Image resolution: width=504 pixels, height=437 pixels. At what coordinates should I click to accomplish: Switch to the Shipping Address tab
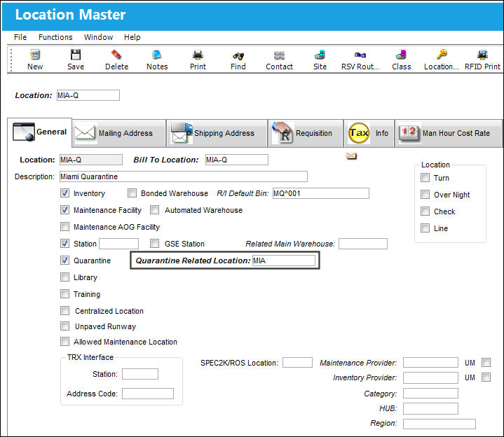(217, 133)
